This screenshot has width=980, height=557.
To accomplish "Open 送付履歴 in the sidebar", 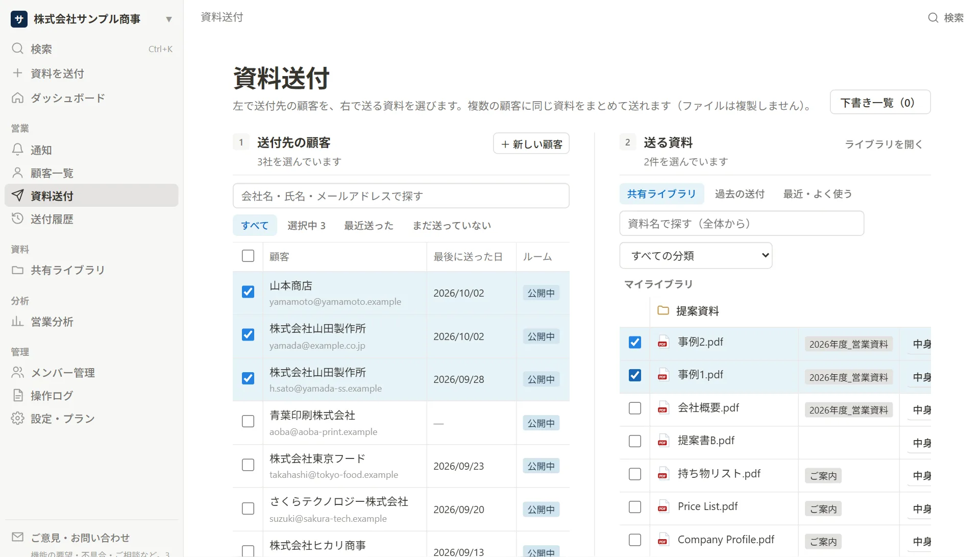I will click(91, 219).
